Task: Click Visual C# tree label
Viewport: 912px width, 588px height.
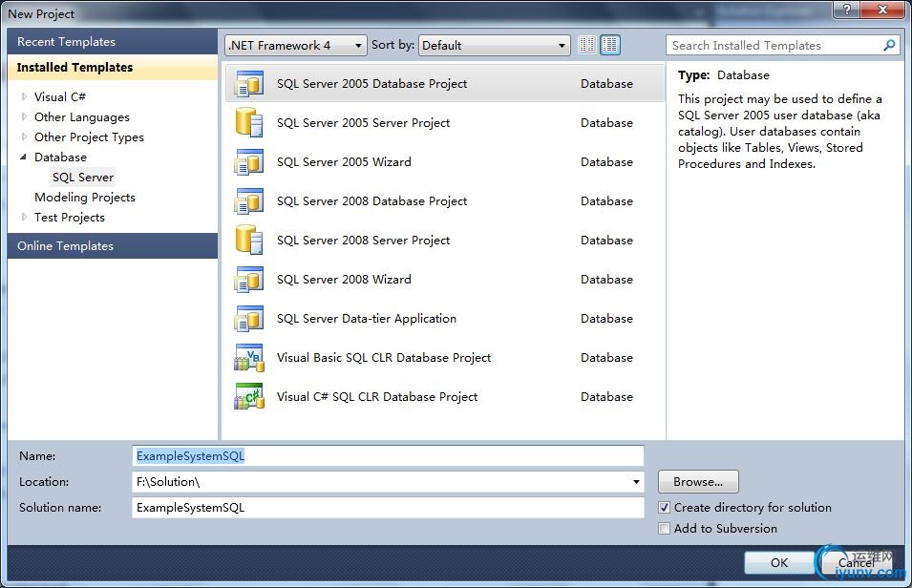Action: pyautogui.click(x=60, y=97)
